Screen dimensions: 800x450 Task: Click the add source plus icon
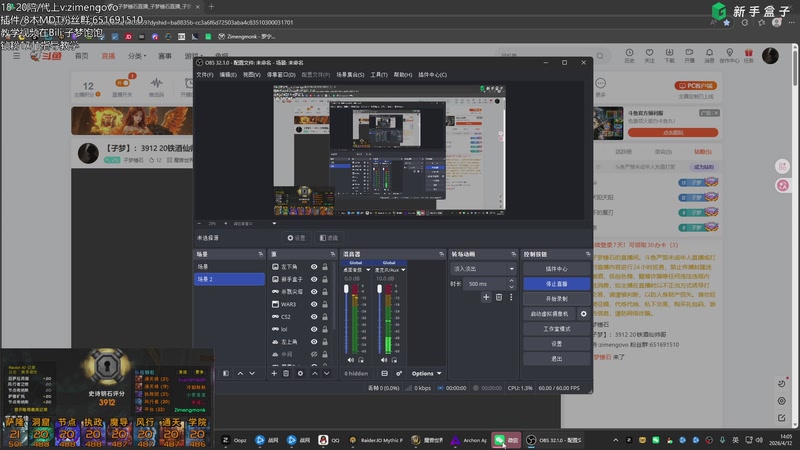point(275,374)
